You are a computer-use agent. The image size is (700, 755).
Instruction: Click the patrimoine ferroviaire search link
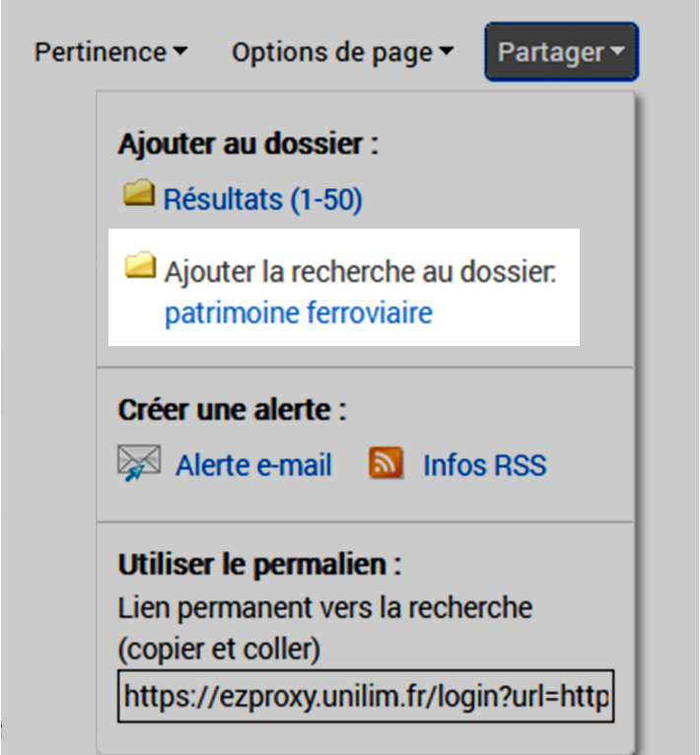point(298,313)
